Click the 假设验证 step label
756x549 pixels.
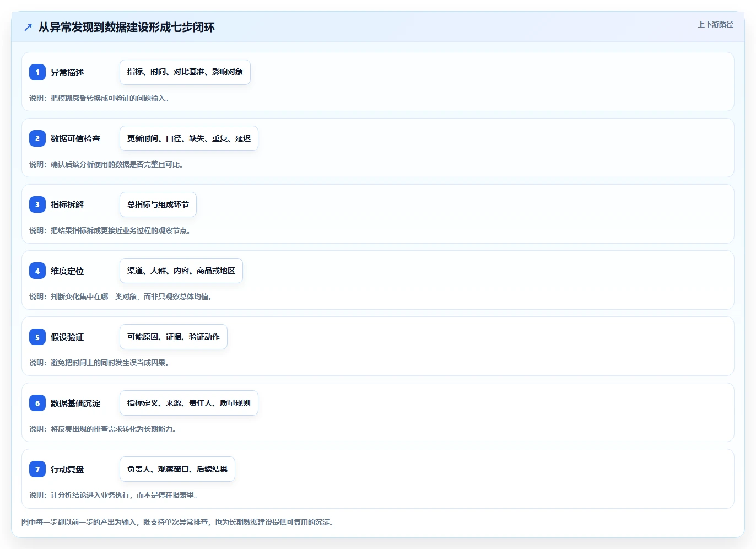[x=67, y=337]
